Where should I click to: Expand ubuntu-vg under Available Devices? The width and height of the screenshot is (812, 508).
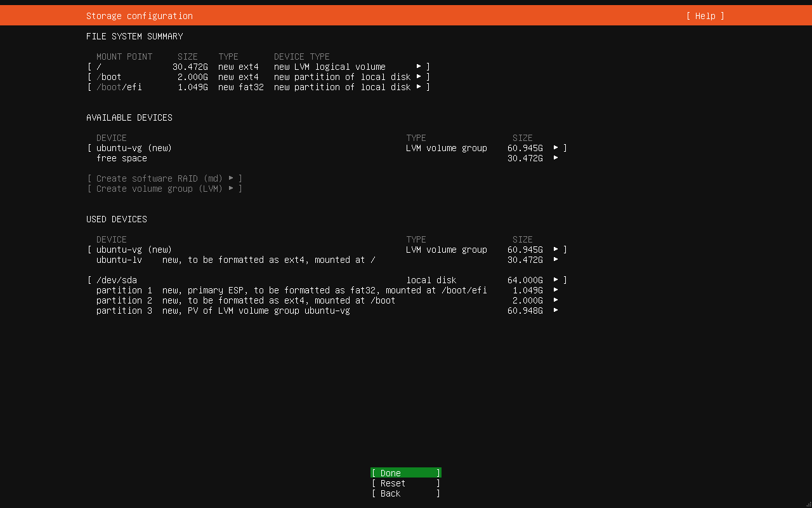(x=556, y=147)
